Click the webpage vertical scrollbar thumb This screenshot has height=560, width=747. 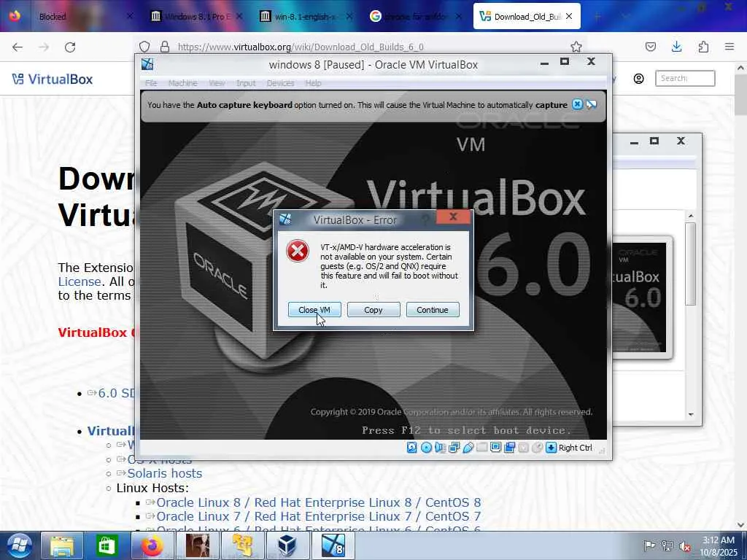coord(741,94)
